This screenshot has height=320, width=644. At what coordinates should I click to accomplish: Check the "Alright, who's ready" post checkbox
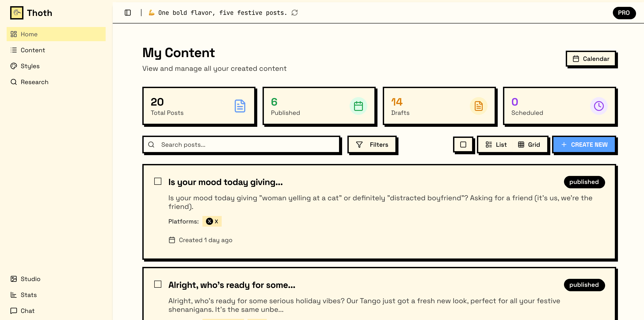(x=158, y=284)
